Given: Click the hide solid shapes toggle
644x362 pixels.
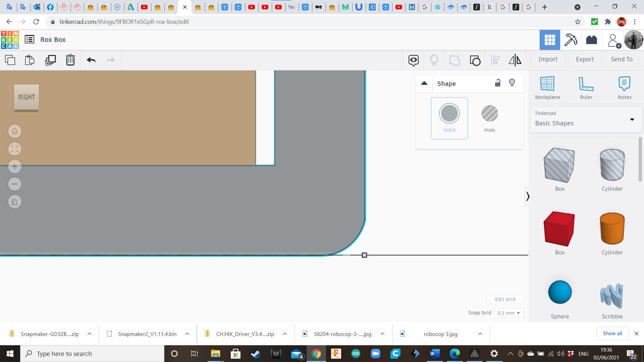Looking at the screenshot, I should point(512,83).
